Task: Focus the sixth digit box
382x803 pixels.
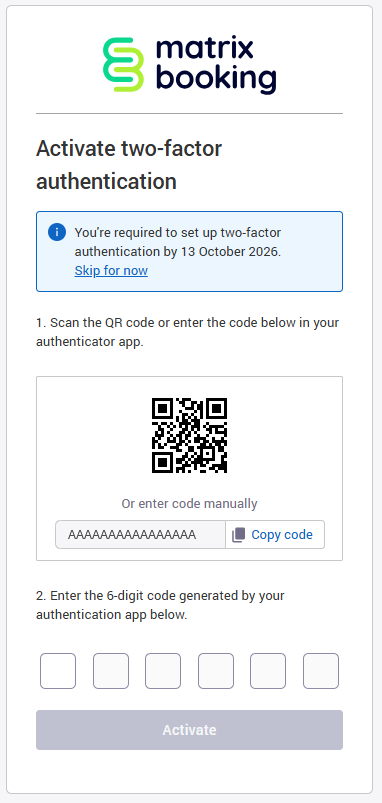Action: tap(321, 671)
